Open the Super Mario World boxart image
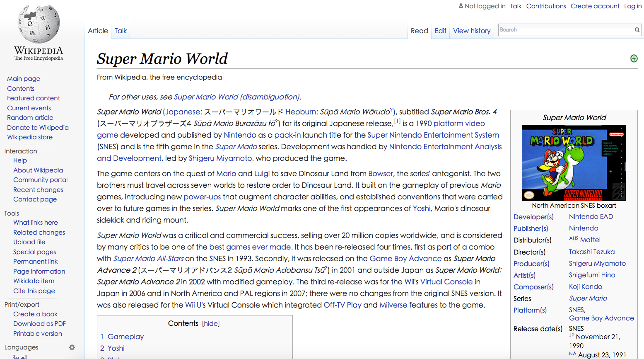This screenshot has height=359, width=644. 574,163
